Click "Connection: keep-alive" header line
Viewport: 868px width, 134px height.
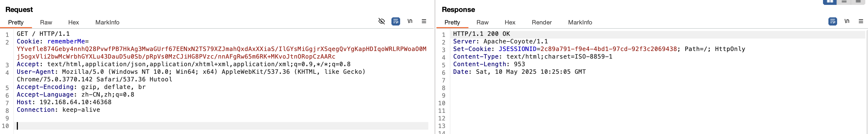click(58, 110)
